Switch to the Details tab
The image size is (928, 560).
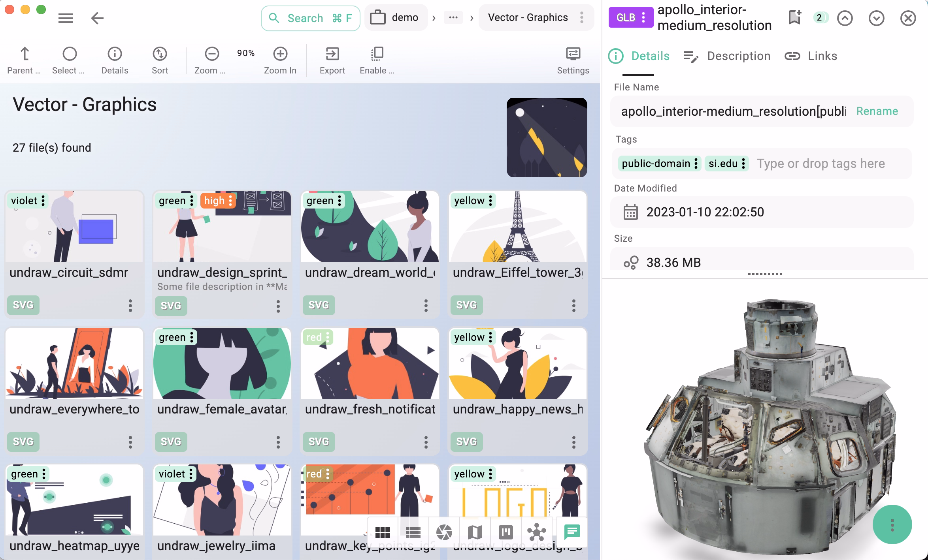[639, 56]
